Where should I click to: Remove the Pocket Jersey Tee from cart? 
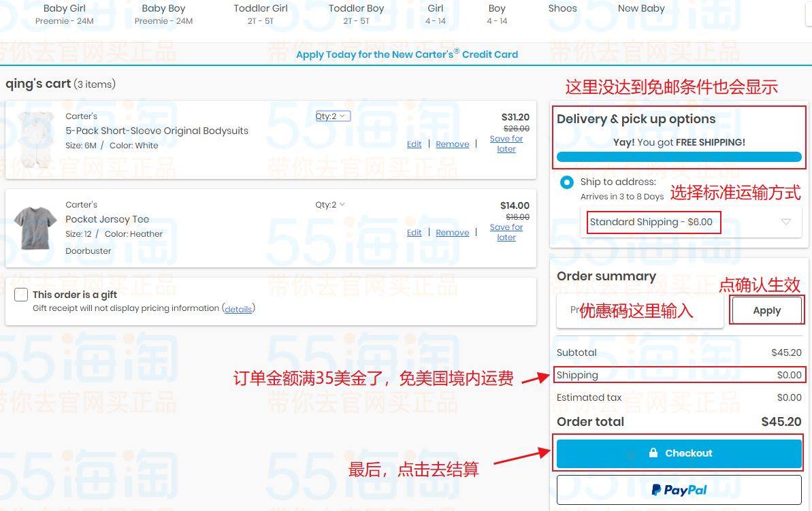point(452,233)
